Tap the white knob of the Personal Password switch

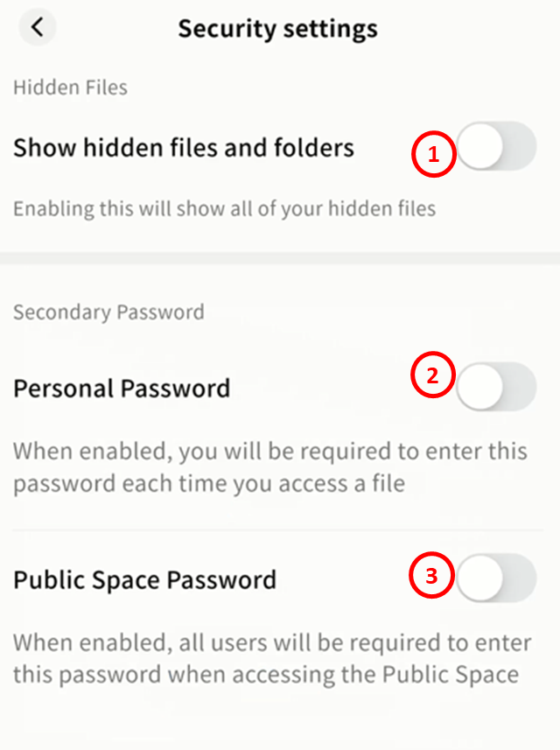[x=480, y=386]
